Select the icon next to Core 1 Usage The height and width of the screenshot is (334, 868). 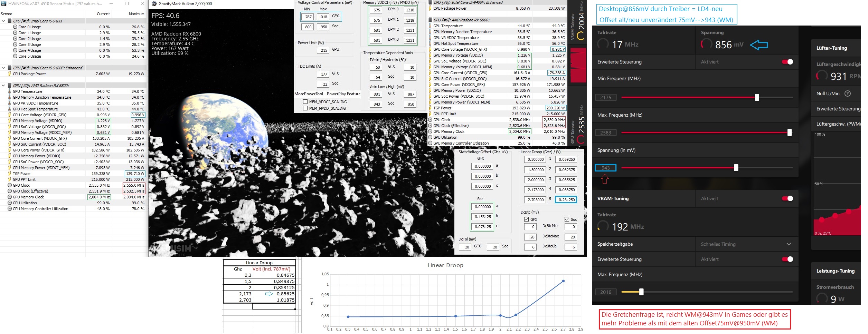tap(15, 33)
